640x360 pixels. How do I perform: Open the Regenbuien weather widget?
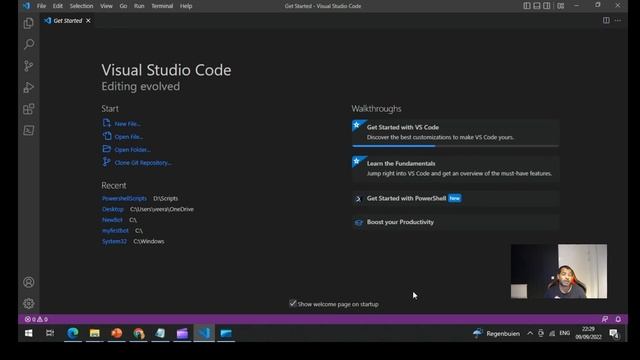pos(496,333)
